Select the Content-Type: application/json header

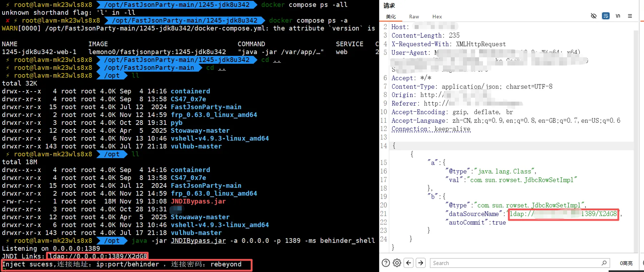click(x=472, y=87)
